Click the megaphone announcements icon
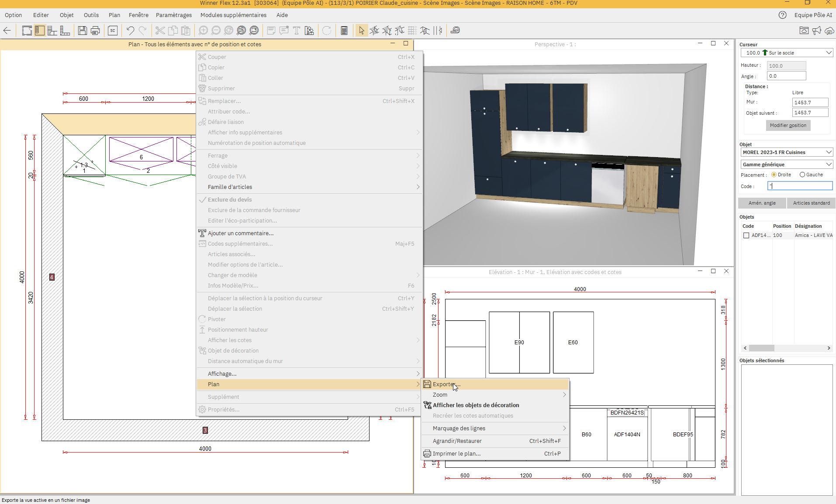Screen dimensions: 836x504 816,31
